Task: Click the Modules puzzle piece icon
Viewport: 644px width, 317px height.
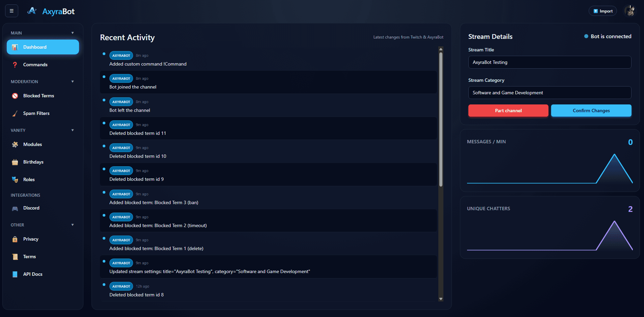Action: (x=15, y=145)
